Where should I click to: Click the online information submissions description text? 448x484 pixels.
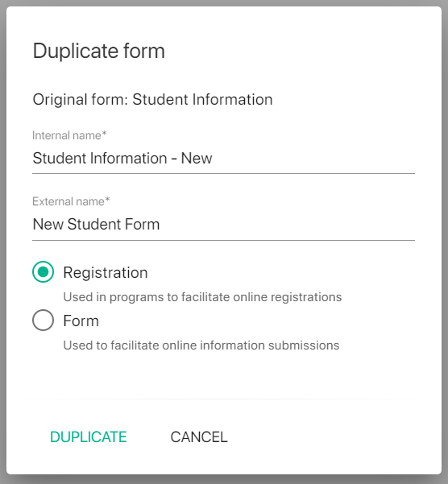[x=201, y=345]
